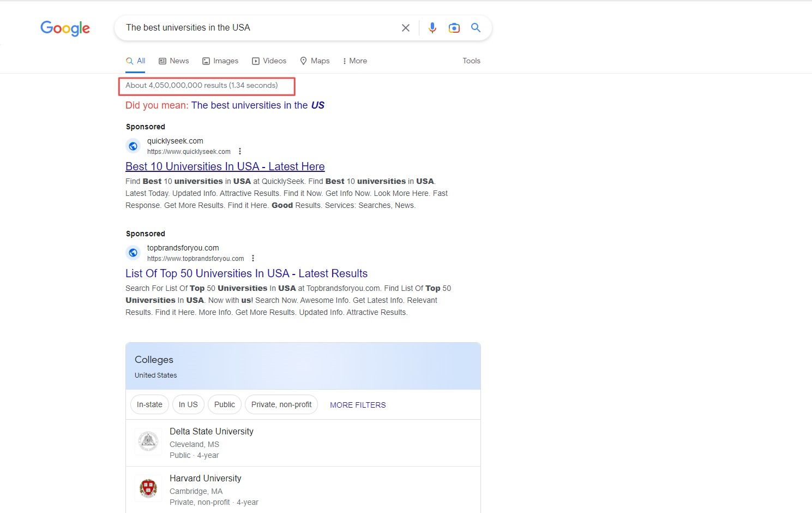Follow the suggestion "The best universities in the US"

(x=257, y=105)
